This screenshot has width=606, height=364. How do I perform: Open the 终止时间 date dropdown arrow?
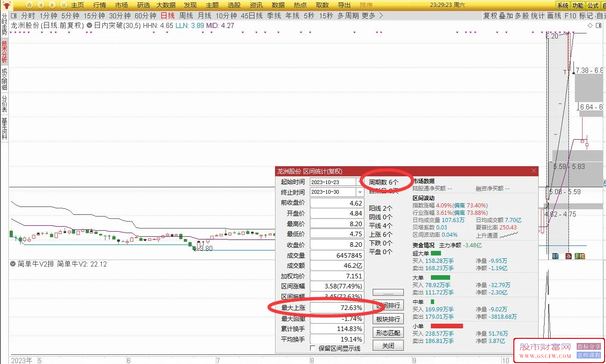[360, 192]
